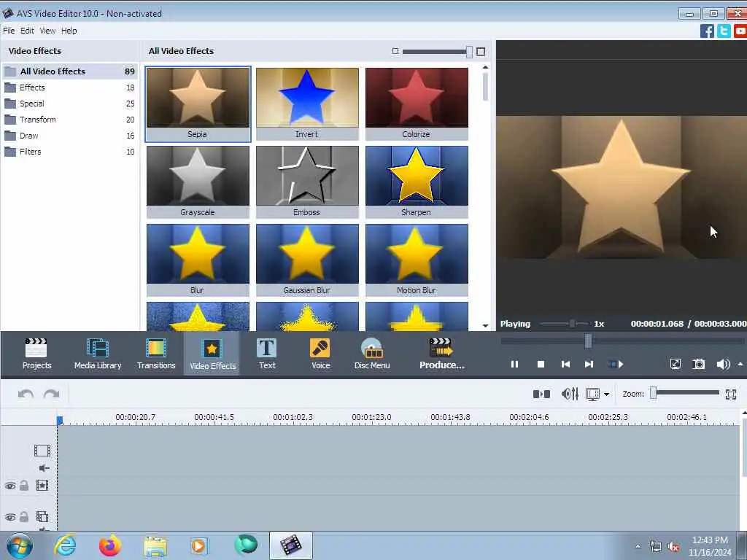Click the main video track film icon

(x=42, y=451)
